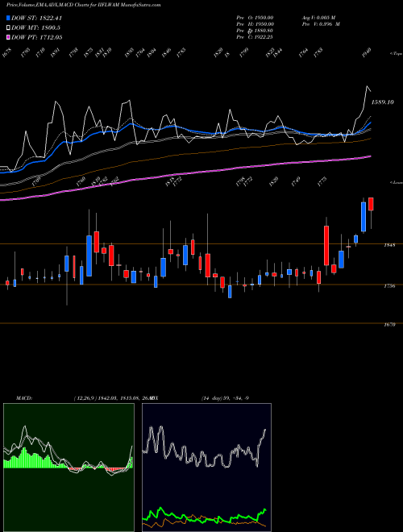The height and width of the screenshot is (532, 403).
Task: Select the DOW ST: 1822.41 label
Action: click(x=36, y=18)
